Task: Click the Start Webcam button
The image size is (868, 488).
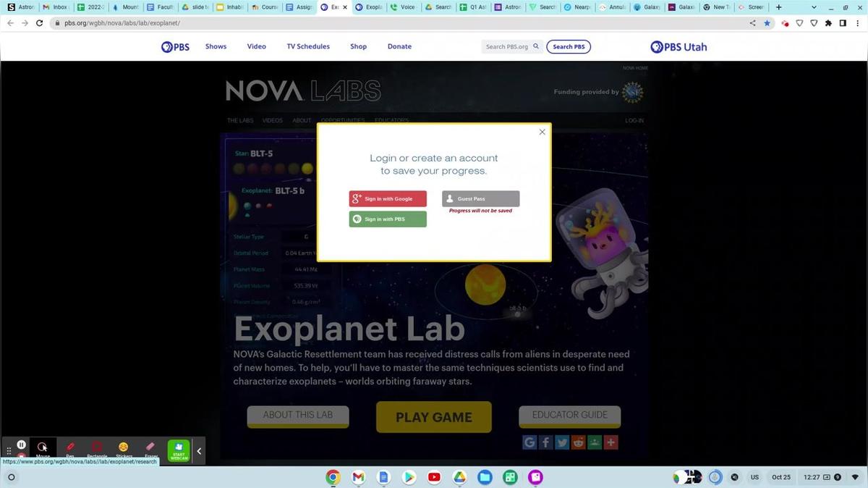Action: [179, 450]
